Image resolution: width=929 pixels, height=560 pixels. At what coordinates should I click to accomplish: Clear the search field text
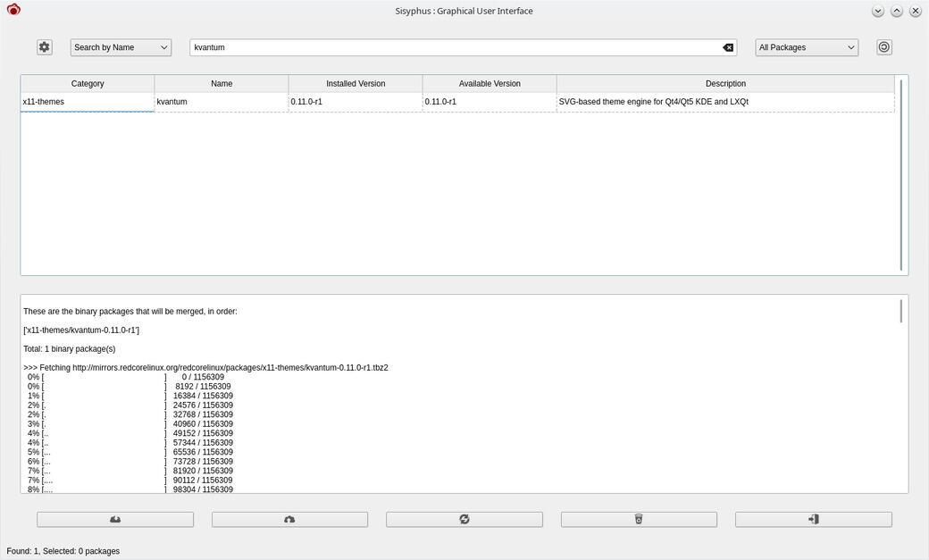pyautogui.click(x=728, y=47)
